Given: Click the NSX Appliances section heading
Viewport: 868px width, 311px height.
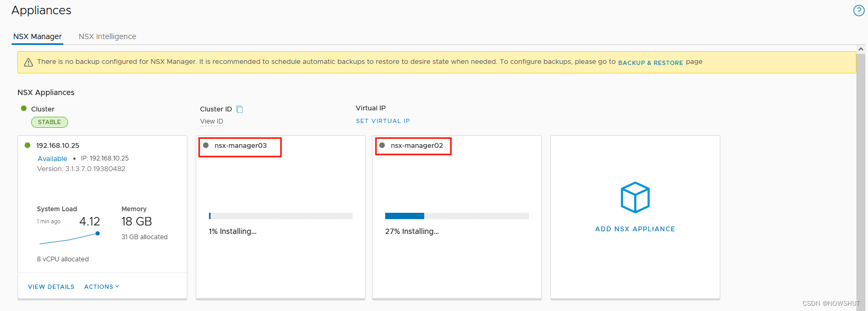Looking at the screenshot, I should 46,92.
